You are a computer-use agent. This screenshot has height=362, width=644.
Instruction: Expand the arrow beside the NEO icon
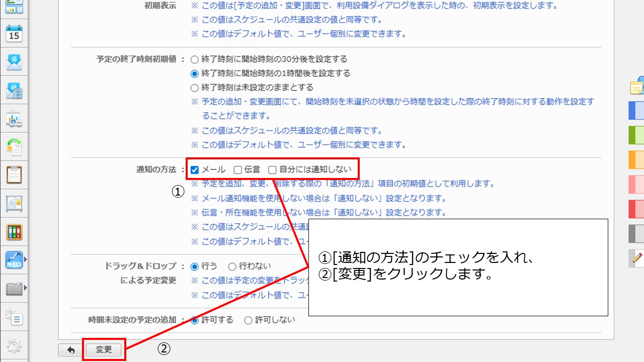25,260
